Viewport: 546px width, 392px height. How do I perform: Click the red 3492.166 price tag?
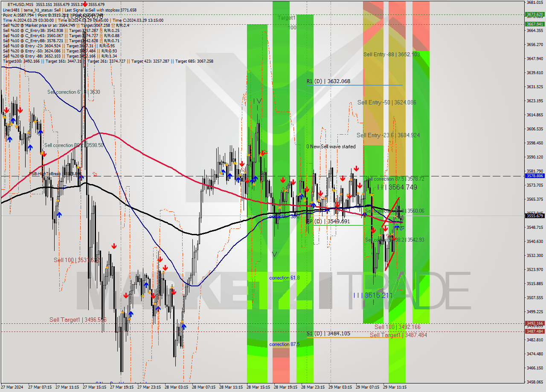534,323
